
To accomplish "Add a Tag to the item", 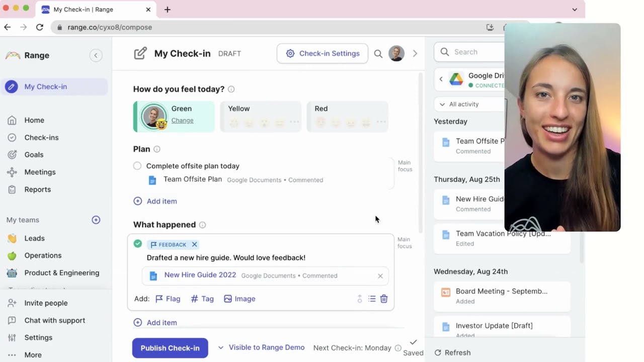I will [202, 299].
